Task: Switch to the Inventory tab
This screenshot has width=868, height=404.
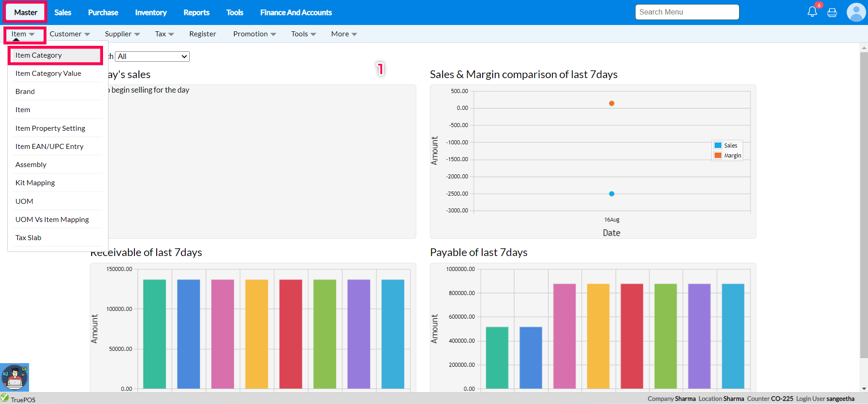Action: pos(151,13)
